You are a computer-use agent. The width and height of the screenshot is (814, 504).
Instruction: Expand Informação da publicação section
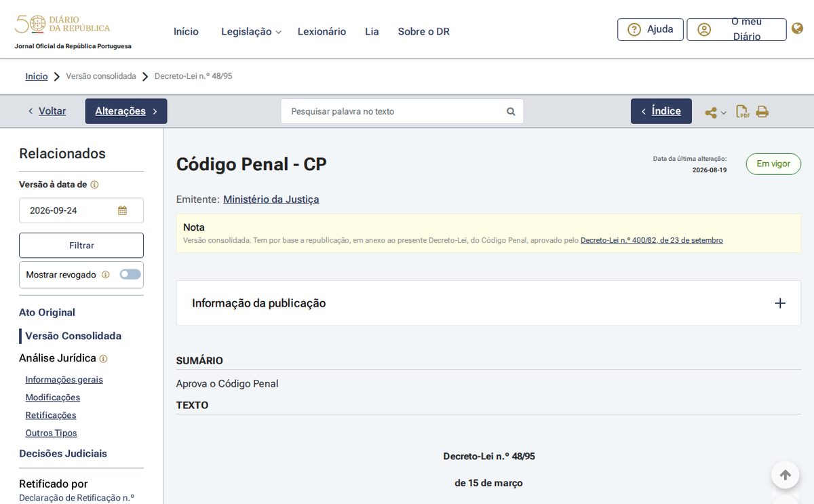[x=780, y=303]
